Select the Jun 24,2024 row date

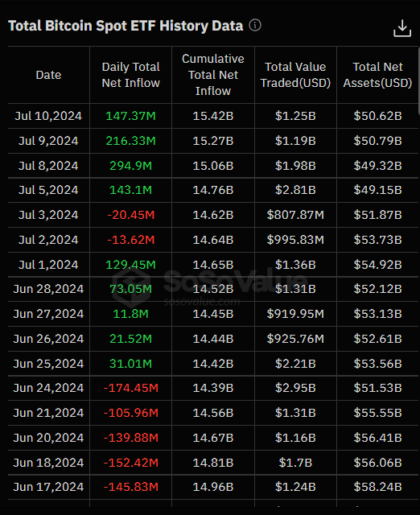coord(48,388)
